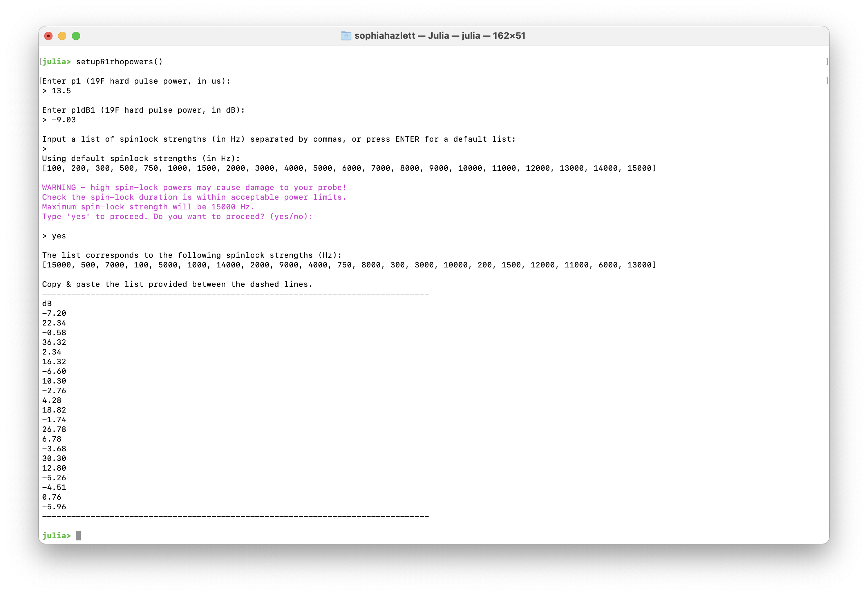
Task: Click the window title text sophiahazlett
Action: 384,36
